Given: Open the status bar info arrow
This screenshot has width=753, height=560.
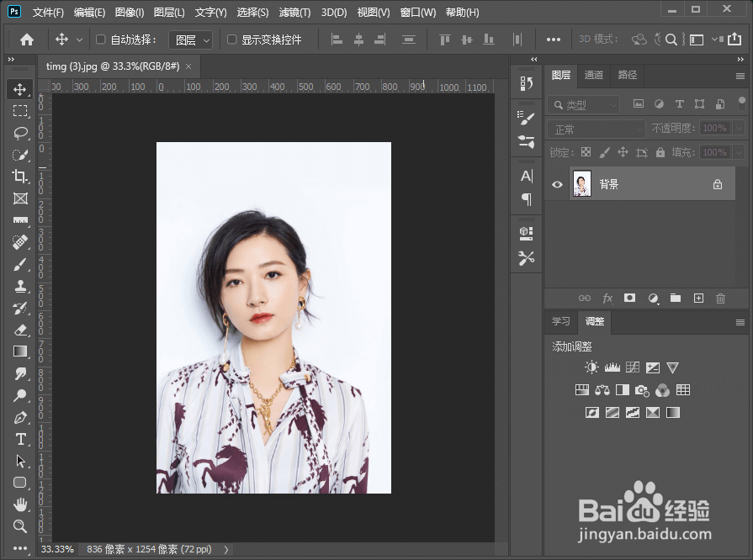Looking at the screenshot, I should coord(225,549).
